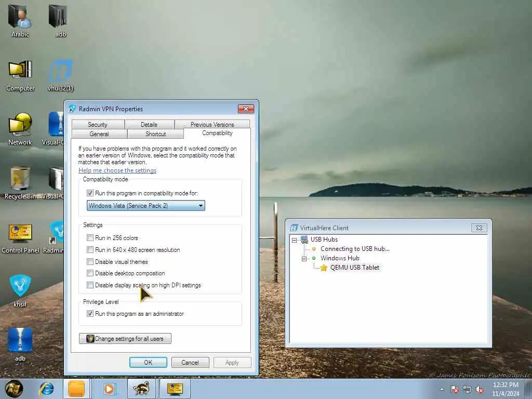The image size is (532, 399).
Task: Open the orange folder taskbar item
Action: click(x=76, y=389)
